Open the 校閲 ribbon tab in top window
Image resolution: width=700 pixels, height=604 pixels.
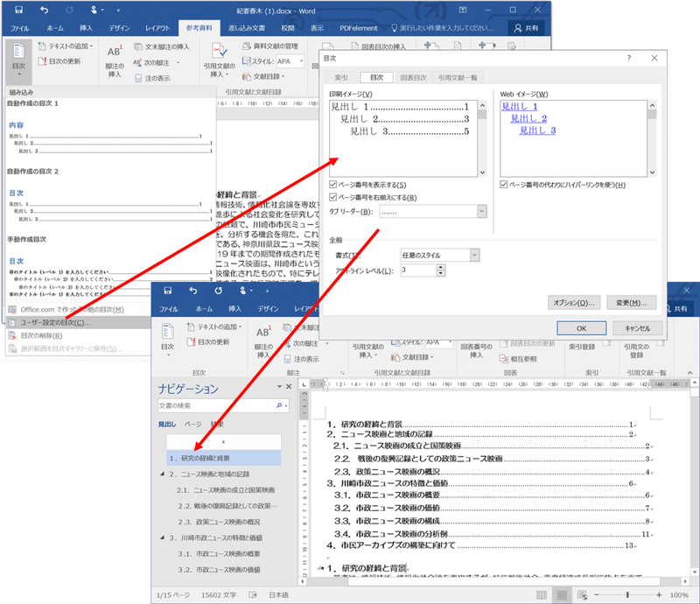point(288,28)
